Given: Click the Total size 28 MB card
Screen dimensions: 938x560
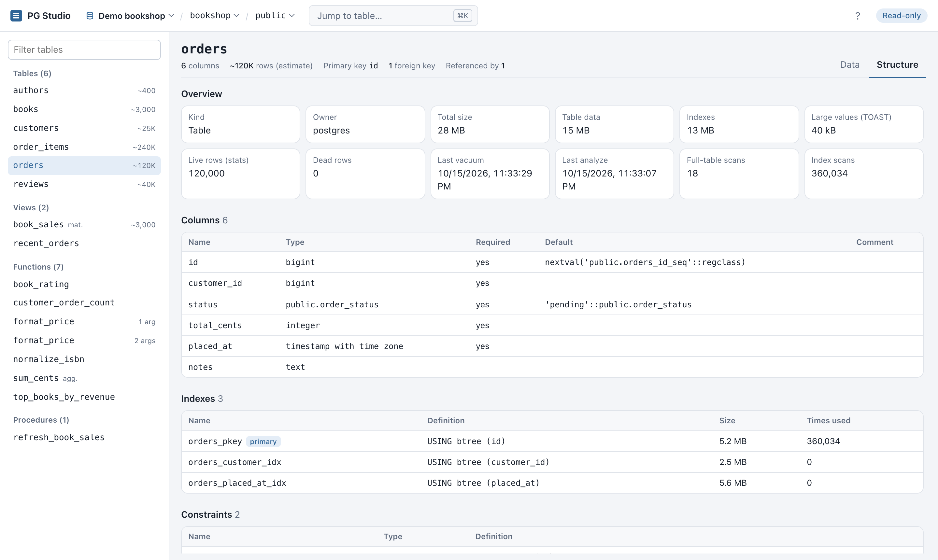Looking at the screenshot, I should tap(490, 124).
